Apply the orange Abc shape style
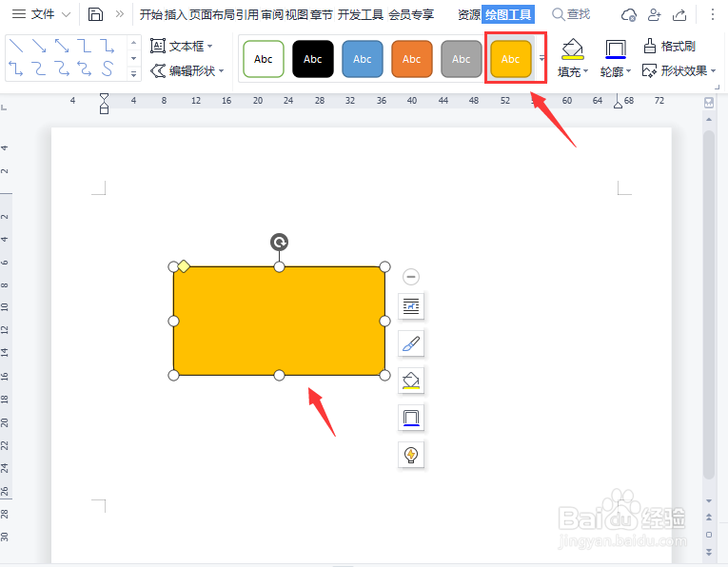This screenshot has height=567, width=728. [x=412, y=59]
